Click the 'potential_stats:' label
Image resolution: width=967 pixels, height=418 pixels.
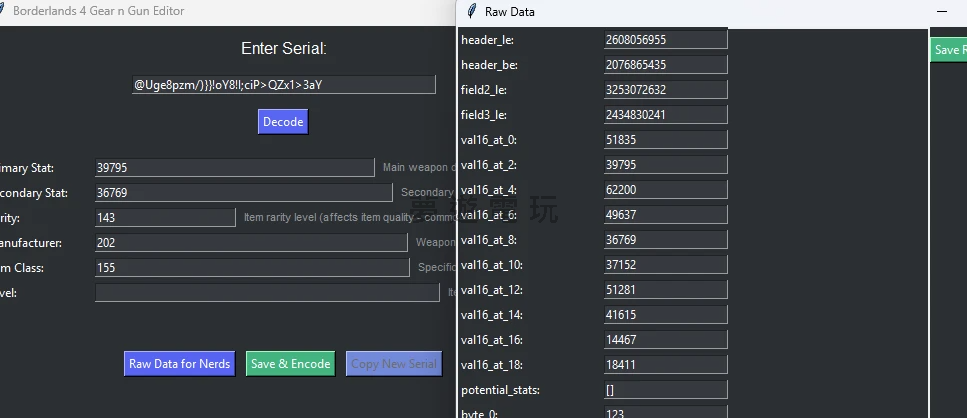[x=500, y=390]
